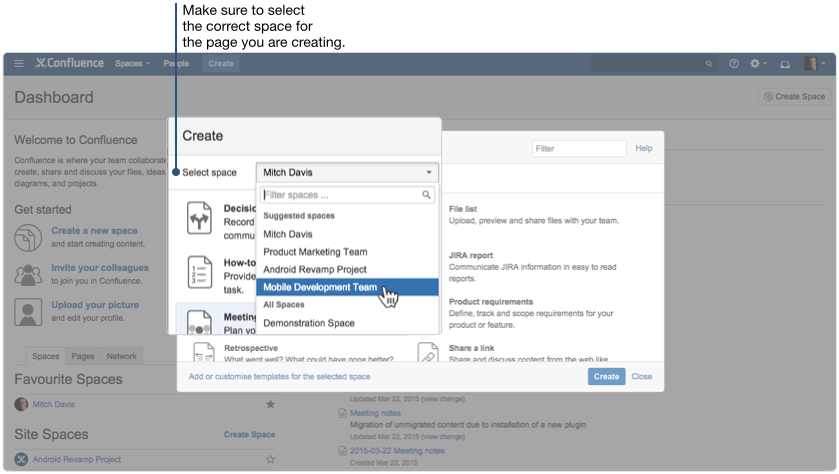Open the Help link in dialog
Image resolution: width=839 pixels, height=474 pixels.
point(644,148)
